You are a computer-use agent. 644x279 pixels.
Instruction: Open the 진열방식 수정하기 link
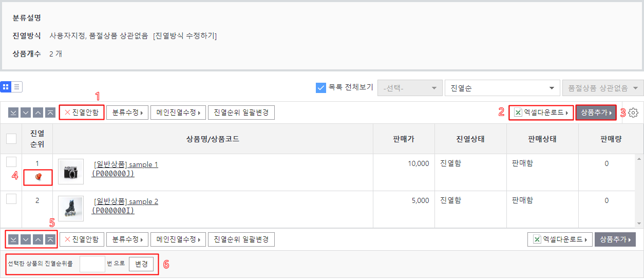pos(185,36)
